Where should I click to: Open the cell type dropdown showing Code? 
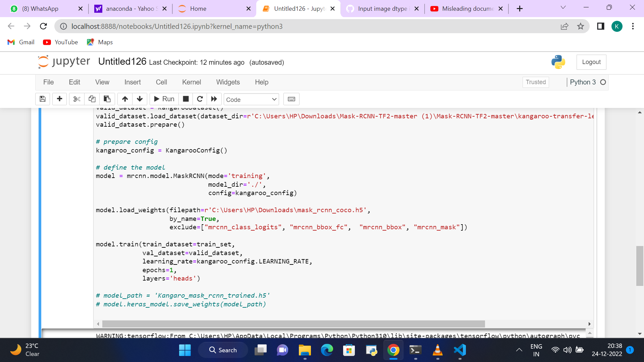[x=251, y=99]
